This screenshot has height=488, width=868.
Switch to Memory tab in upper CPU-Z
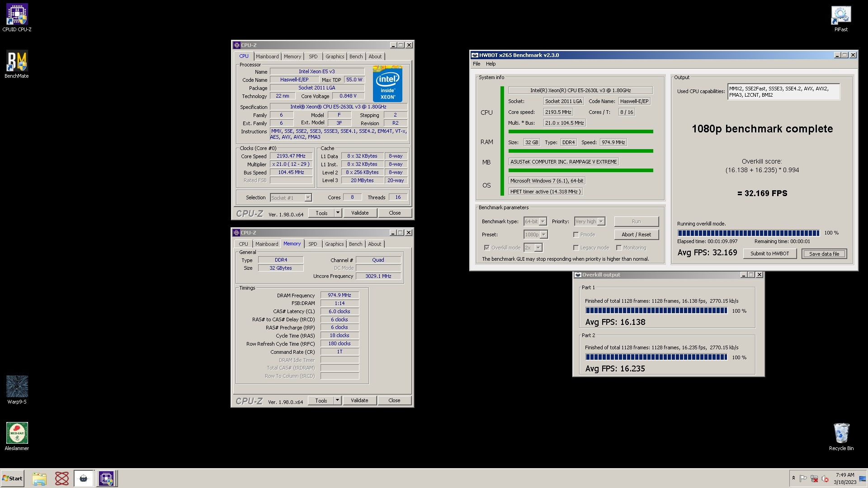[292, 56]
